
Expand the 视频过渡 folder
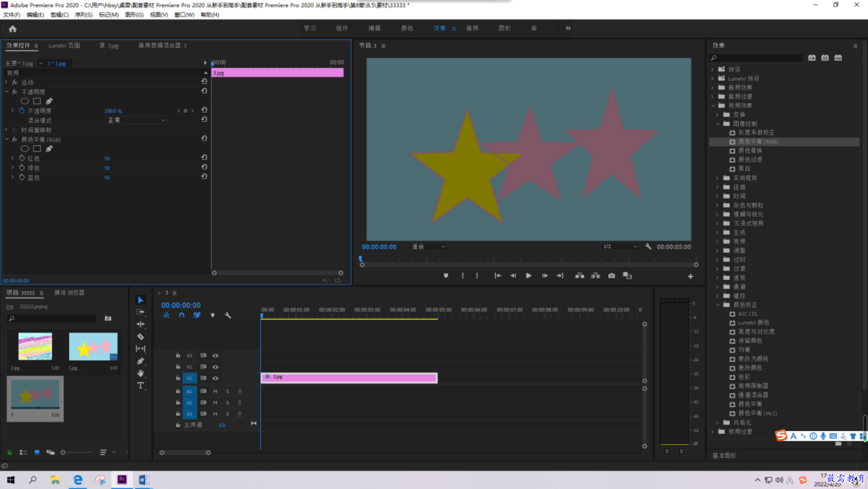tap(713, 432)
